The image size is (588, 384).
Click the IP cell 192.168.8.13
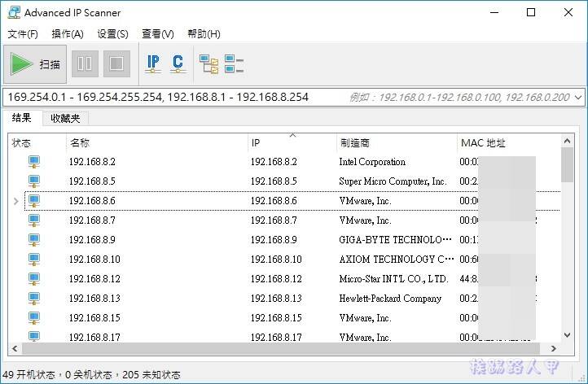pyautogui.click(x=276, y=299)
